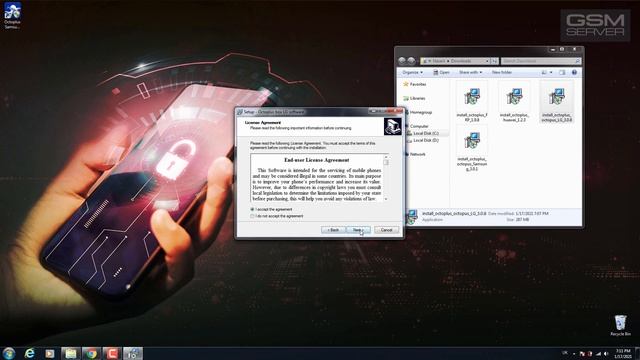
Task: Open the view options dropdown arrow
Action: pyautogui.click(x=551, y=72)
